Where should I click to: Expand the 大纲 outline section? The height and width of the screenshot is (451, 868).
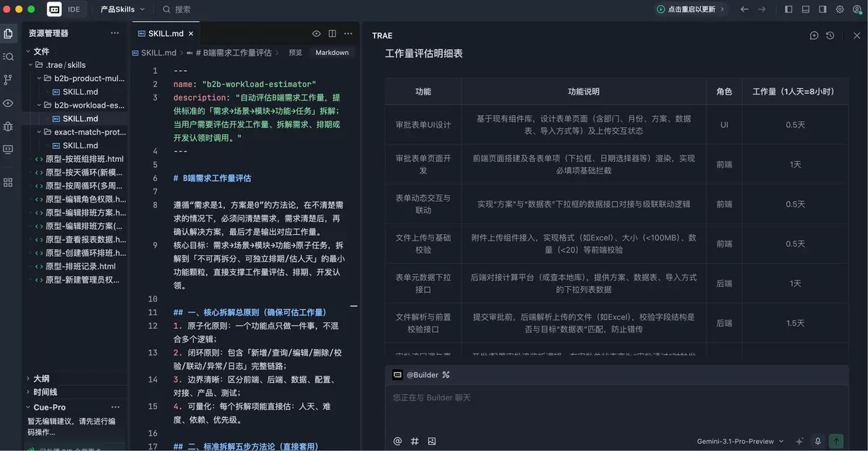point(41,378)
